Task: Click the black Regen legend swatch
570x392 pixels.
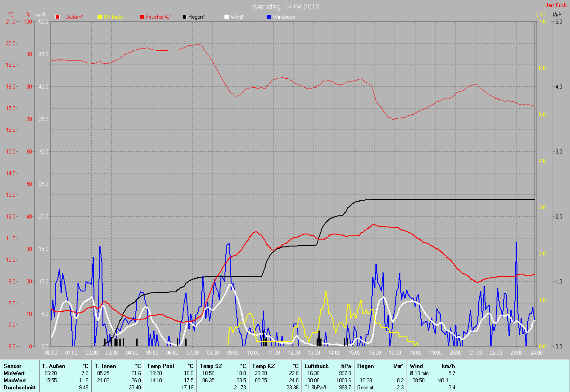Action: [184, 17]
